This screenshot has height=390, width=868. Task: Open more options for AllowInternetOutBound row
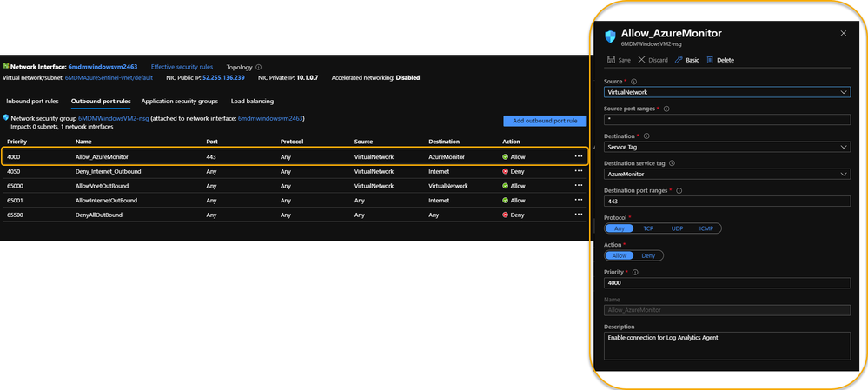579,200
